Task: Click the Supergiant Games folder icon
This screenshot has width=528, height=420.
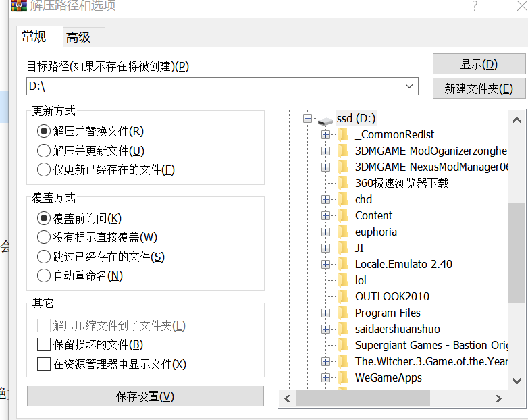Action: coord(343,345)
